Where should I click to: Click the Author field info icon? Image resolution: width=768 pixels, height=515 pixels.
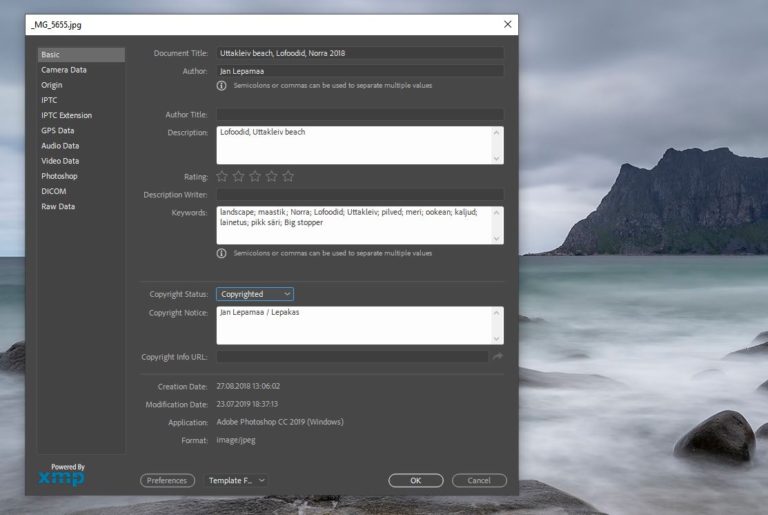(x=222, y=86)
